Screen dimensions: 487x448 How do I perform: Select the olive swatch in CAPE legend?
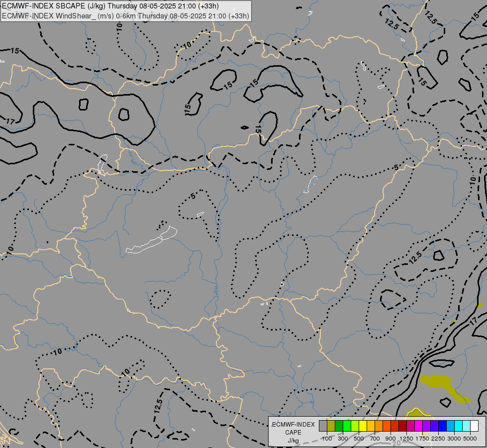pos(331,426)
